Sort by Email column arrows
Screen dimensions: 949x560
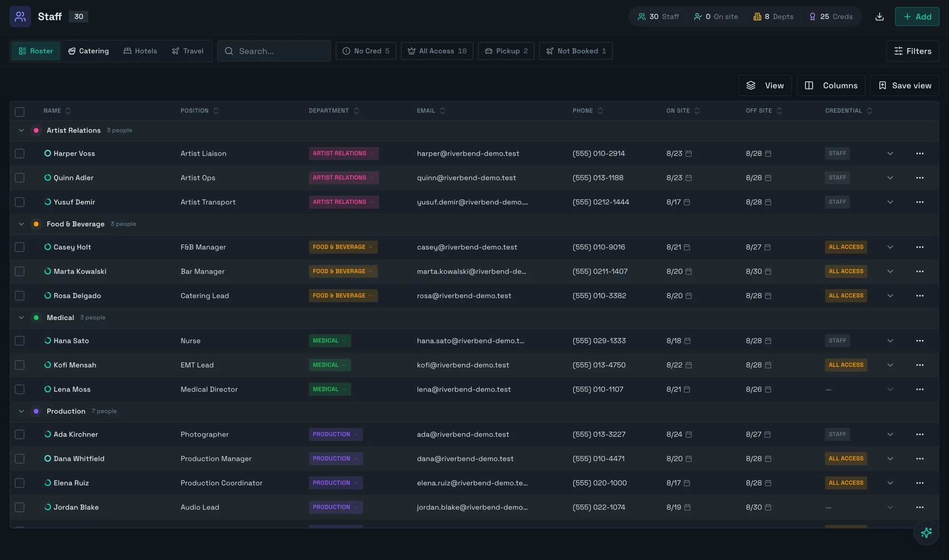point(442,111)
